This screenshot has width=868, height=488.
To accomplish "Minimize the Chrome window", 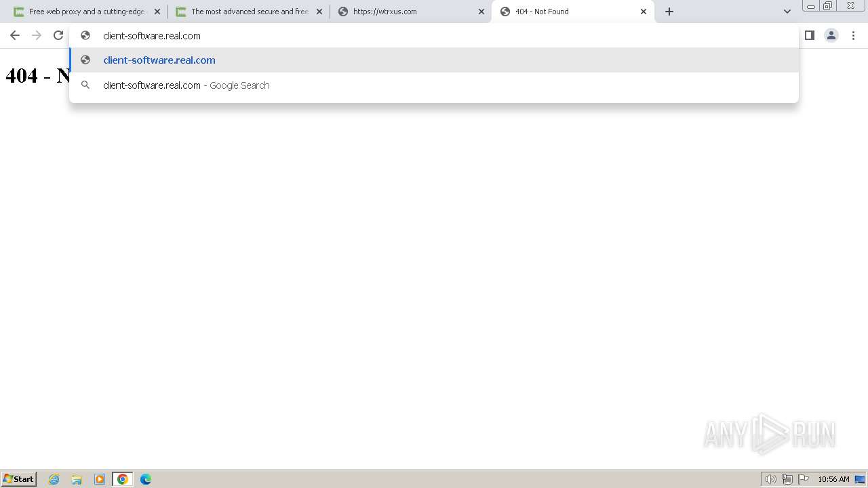I will (811, 6).
